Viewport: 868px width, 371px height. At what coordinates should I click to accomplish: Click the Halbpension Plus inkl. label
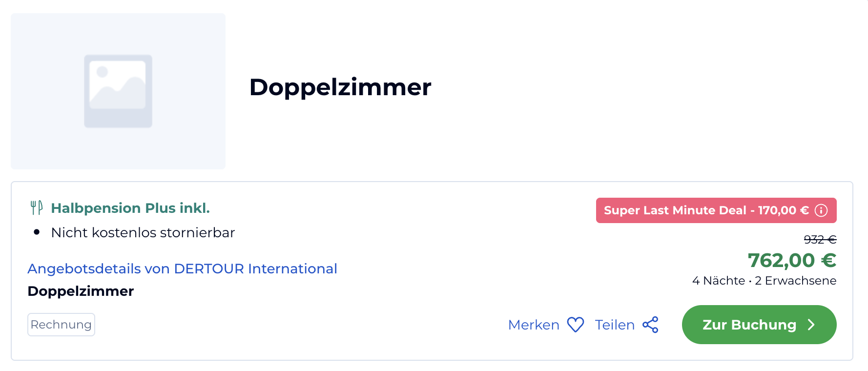point(130,208)
